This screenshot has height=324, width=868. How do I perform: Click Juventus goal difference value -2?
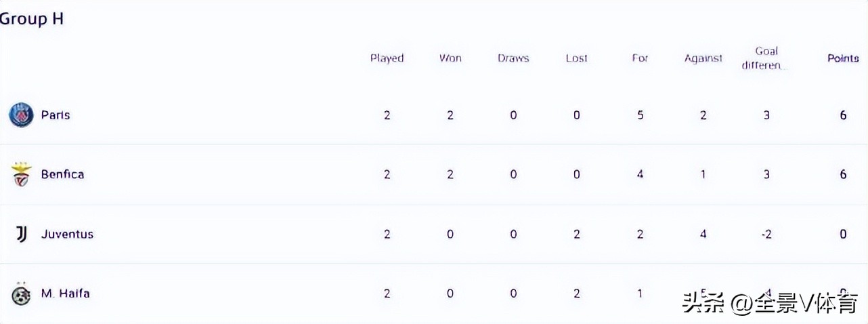(766, 234)
